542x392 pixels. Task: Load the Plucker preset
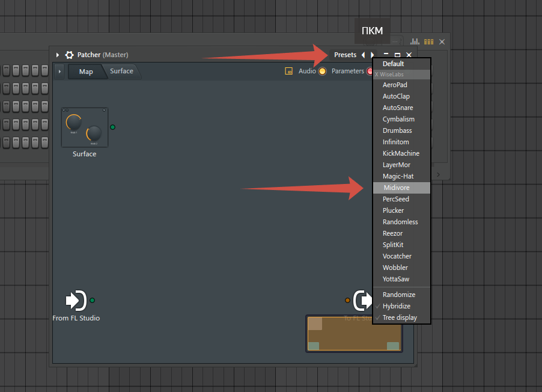click(x=401, y=210)
